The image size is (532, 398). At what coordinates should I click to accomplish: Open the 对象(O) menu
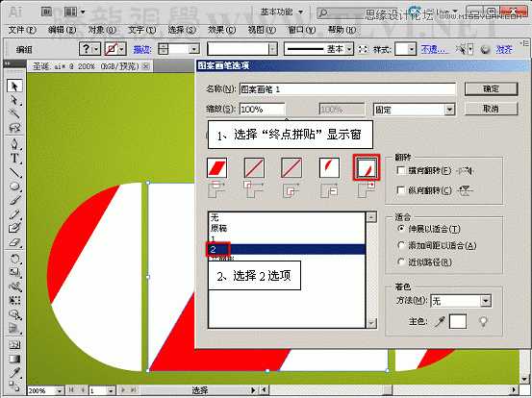pyautogui.click(x=102, y=30)
